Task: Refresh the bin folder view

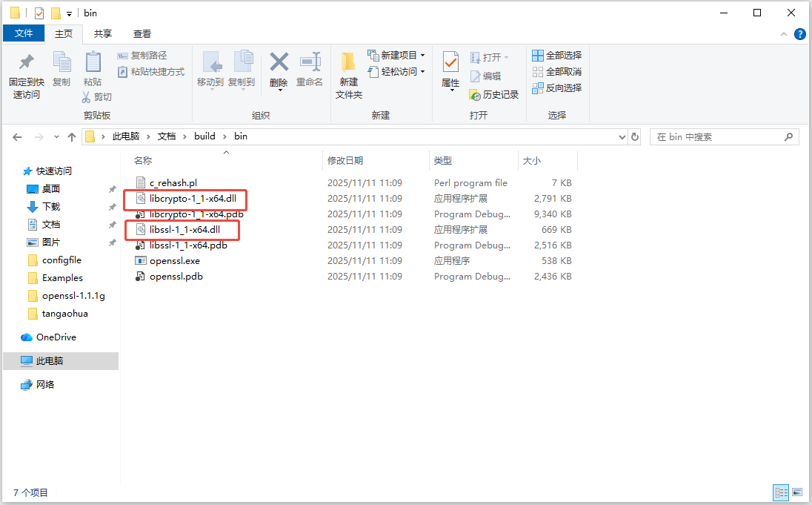Action: click(636, 136)
